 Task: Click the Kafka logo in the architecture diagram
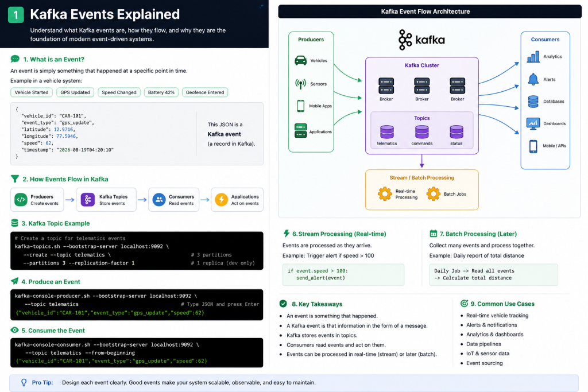click(421, 40)
